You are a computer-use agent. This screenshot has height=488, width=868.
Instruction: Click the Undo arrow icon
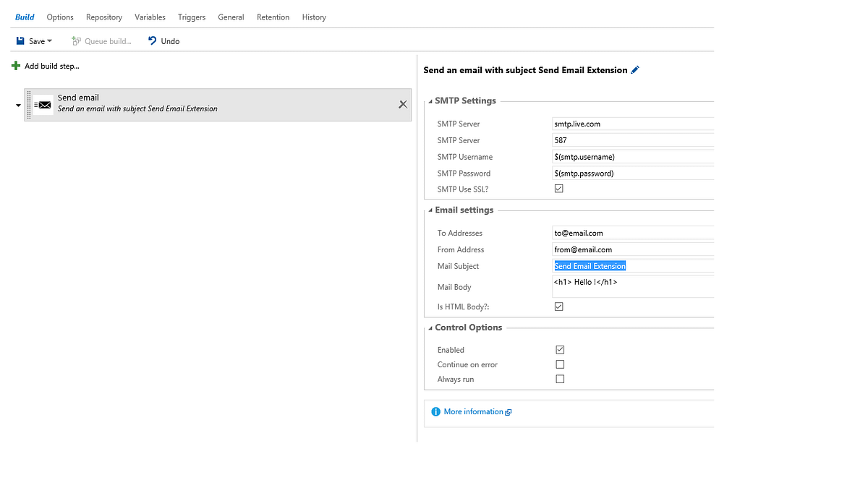pos(150,40)
